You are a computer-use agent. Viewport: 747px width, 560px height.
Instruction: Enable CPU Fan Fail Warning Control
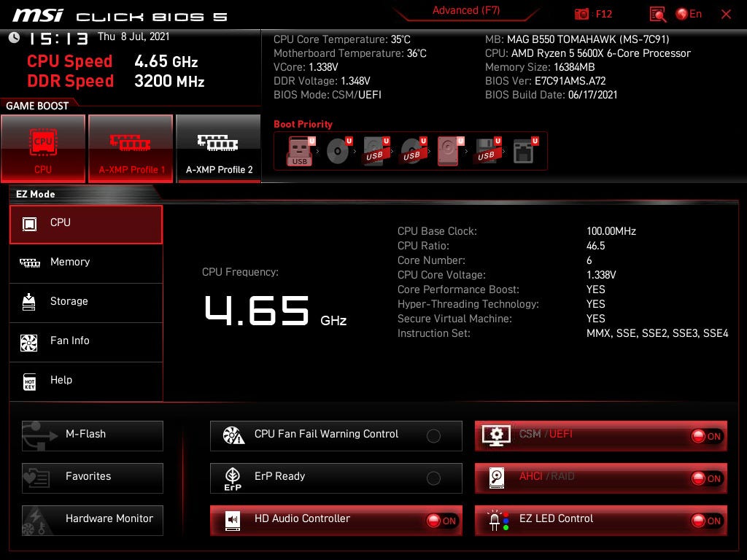pyautogui.click(x=434, y=435)
